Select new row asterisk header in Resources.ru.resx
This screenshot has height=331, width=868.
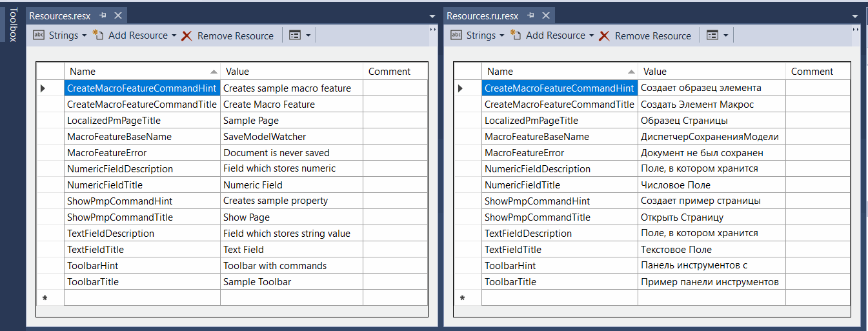click(x=467, y=297)
